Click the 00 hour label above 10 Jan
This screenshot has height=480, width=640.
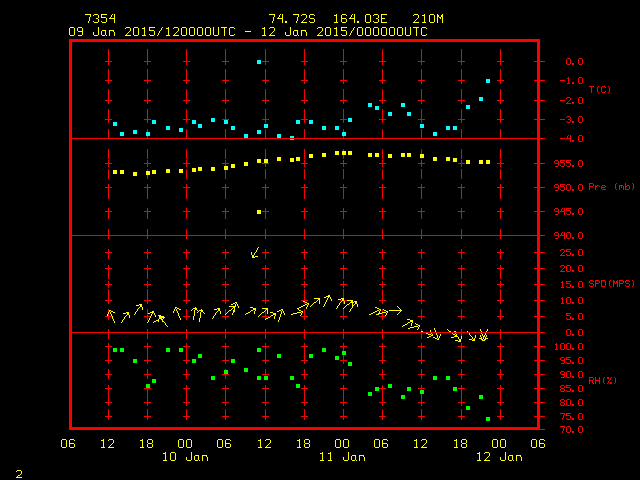point(185,444)
